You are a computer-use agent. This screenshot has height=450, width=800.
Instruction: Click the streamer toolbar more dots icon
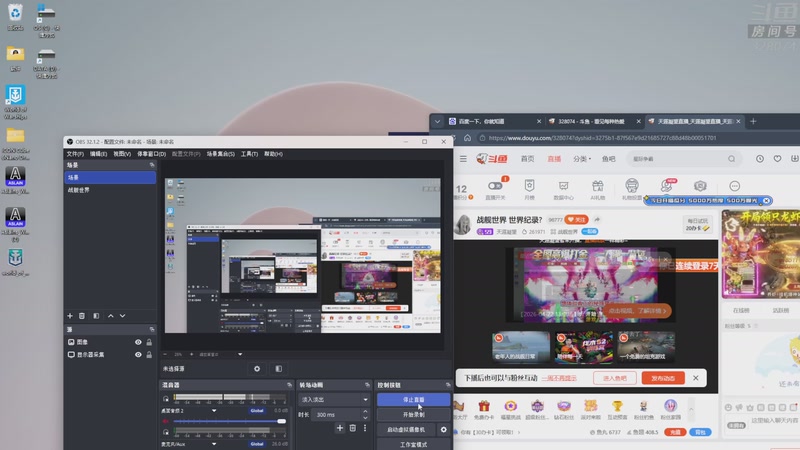coord(735,186)
